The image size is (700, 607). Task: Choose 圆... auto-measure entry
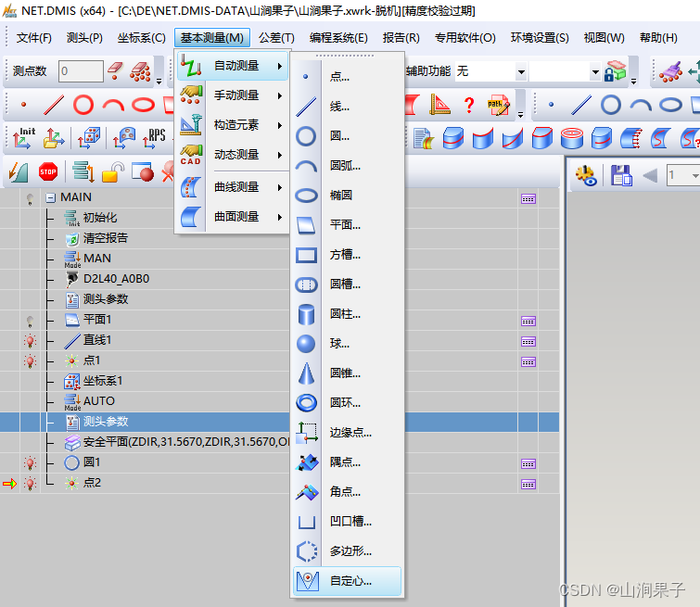pos(347,136)
